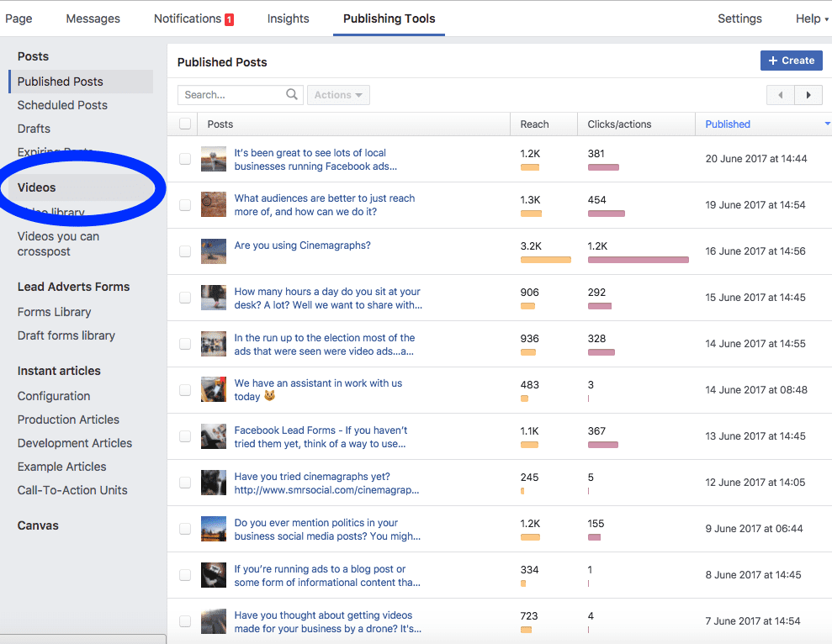This screenshot has width=832, height=644.
Task: Tick the checkbox for the 14 June 14:55 post
Action: pyautogui.click(x=184, y=343)
